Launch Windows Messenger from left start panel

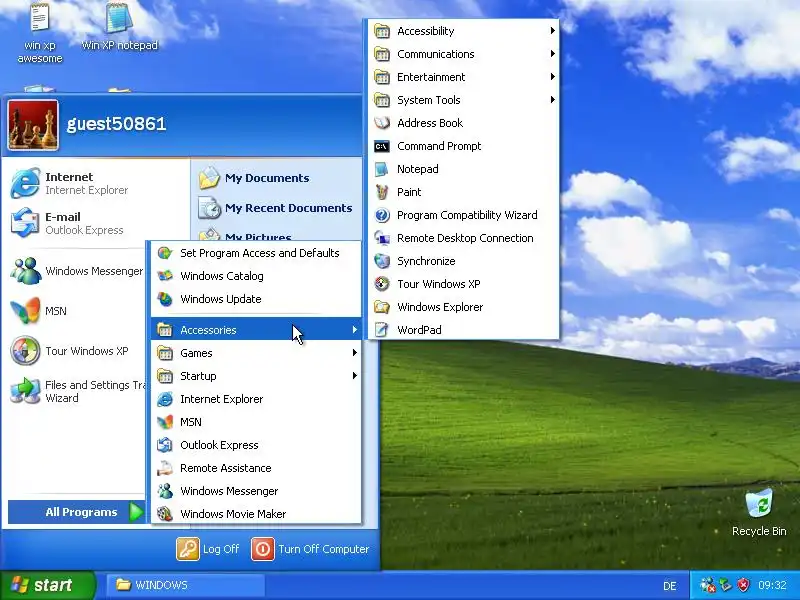77,271
